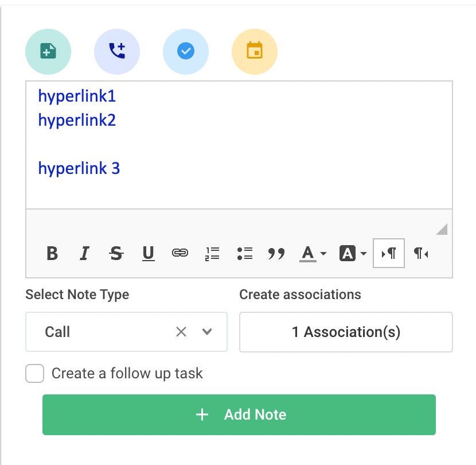The image size is (476, 465).
Task: Click the create task check icon
Action: point(186,51)
